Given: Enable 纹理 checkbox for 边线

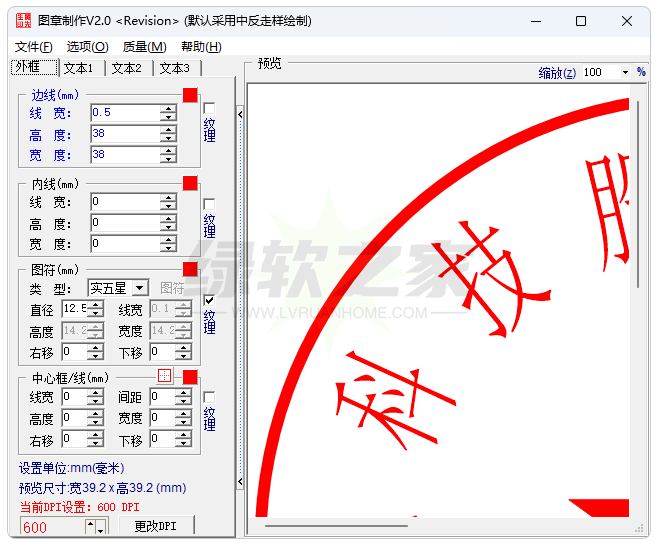Looking at the screenshot, I should click(x=209, y=108).
